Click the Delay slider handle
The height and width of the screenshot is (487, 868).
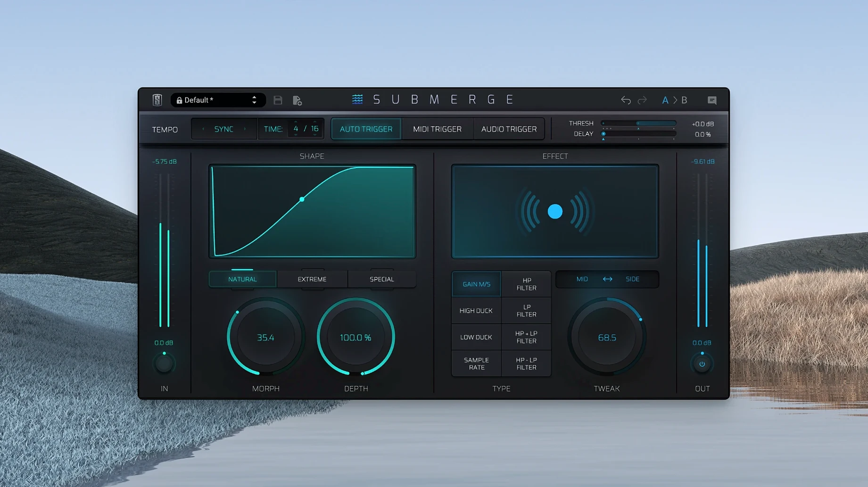603,134
